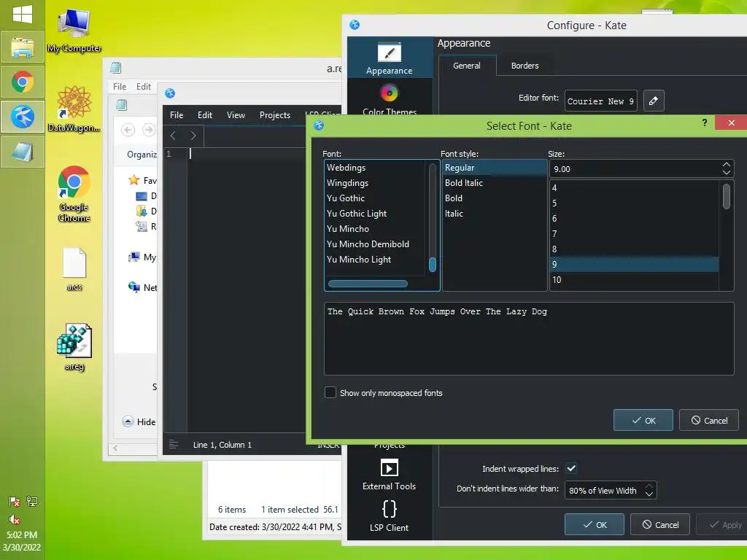The image size is (747, 560).
Task: Open My Computer desktop icon
Action: tap(74, 29)
